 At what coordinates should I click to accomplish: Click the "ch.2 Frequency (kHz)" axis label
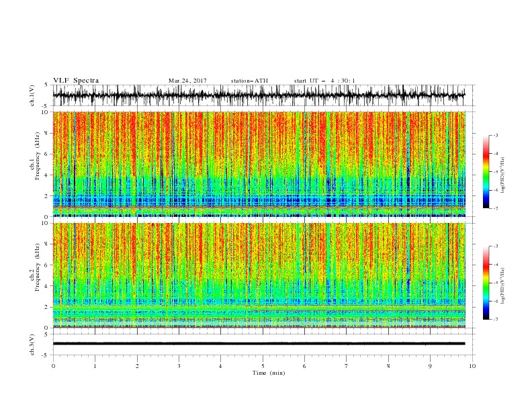[x=35, y=267]
